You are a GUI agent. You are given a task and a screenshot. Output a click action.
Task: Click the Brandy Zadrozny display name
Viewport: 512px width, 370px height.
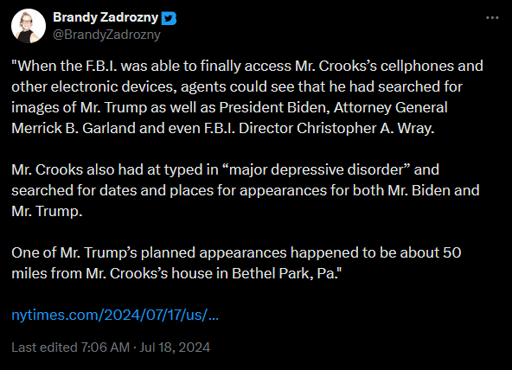(x=105, y=17)
